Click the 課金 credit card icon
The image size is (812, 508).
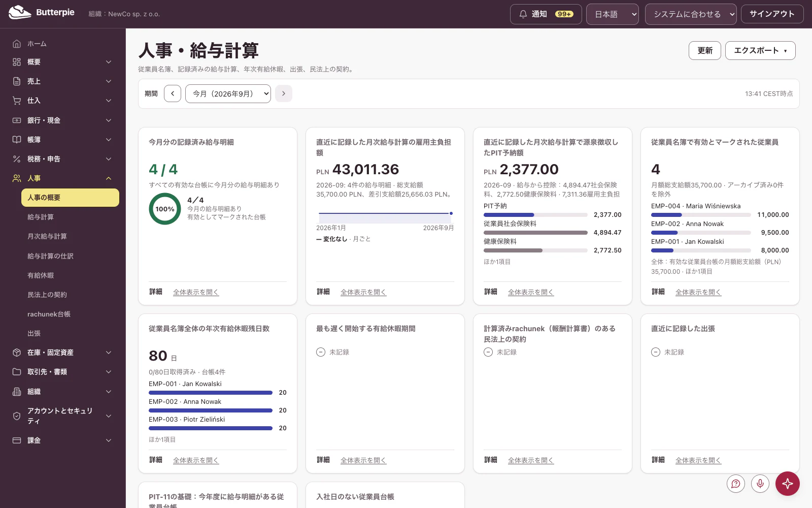pos(17,440)
